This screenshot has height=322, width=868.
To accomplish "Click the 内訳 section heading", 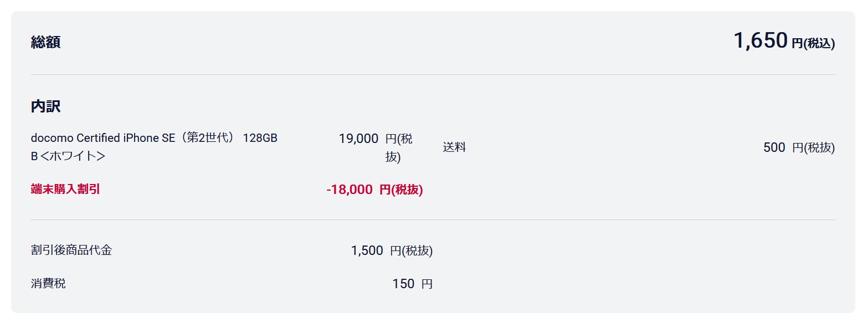I will point(45,106).
